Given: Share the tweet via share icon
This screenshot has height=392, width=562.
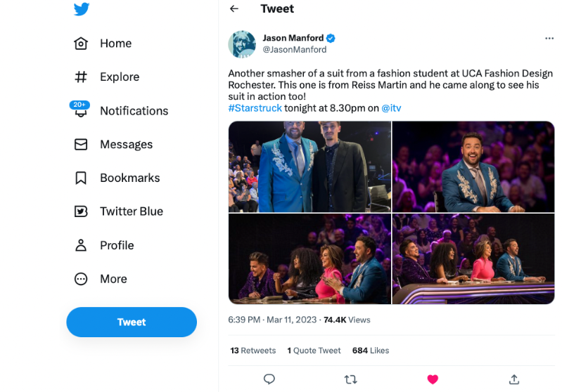Looking at the screenshot, I should pyautogui.click(x=514, y=379).
